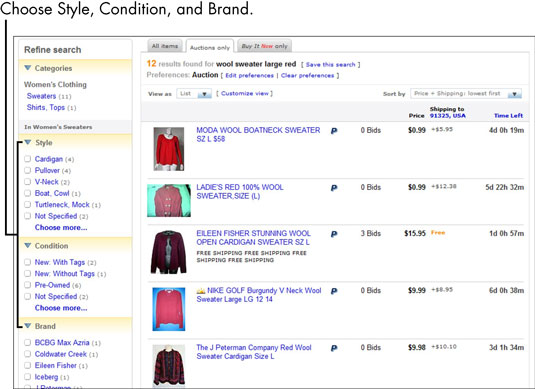This screenshot has width=535, height=389.
Task: Check the Iceberg brand box
Action: 28,377
